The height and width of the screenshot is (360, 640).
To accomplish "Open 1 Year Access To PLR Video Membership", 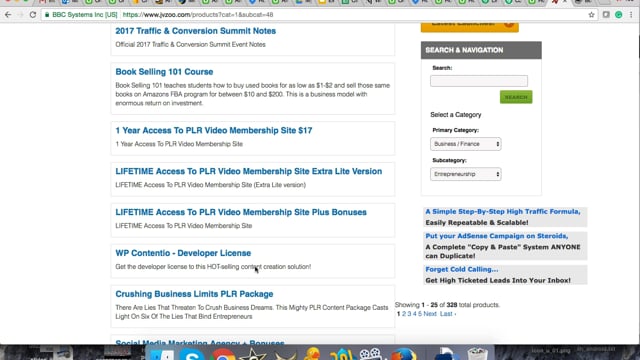I will coord(213,131).
